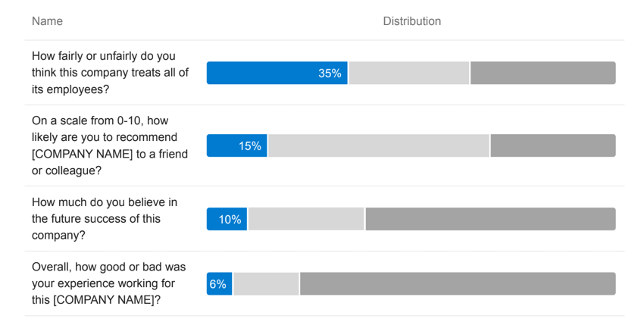Open the question about treating employees fairly
The height and width of the screenshot is (322, 644).
[110, 73]
